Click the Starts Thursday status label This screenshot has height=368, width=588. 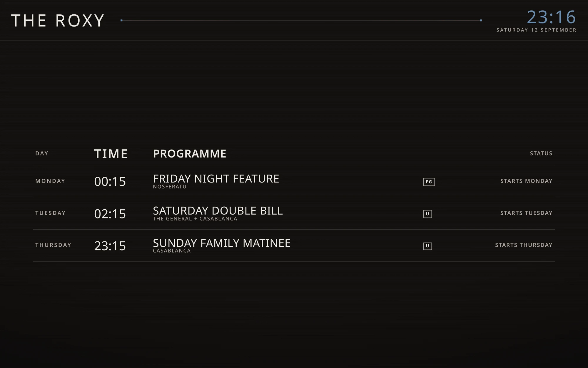point(524,245)
